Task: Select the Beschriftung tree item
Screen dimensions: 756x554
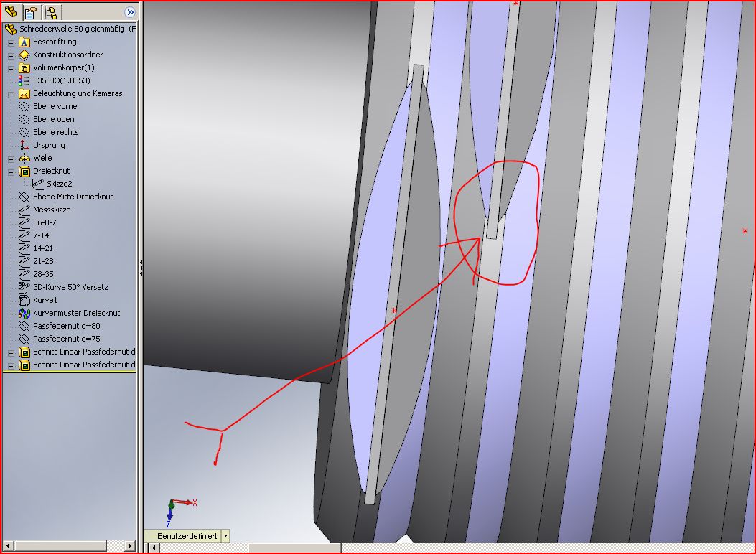Action: pos(55,42)
